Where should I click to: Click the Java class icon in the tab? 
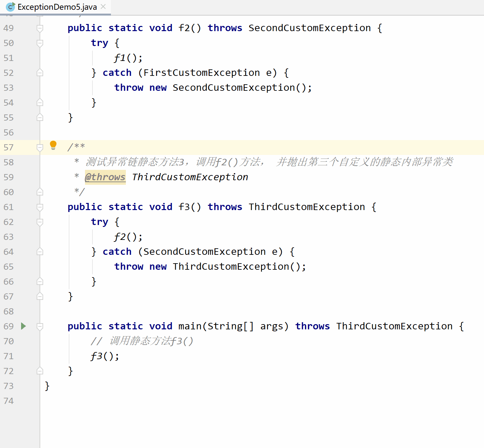(10, 6)
